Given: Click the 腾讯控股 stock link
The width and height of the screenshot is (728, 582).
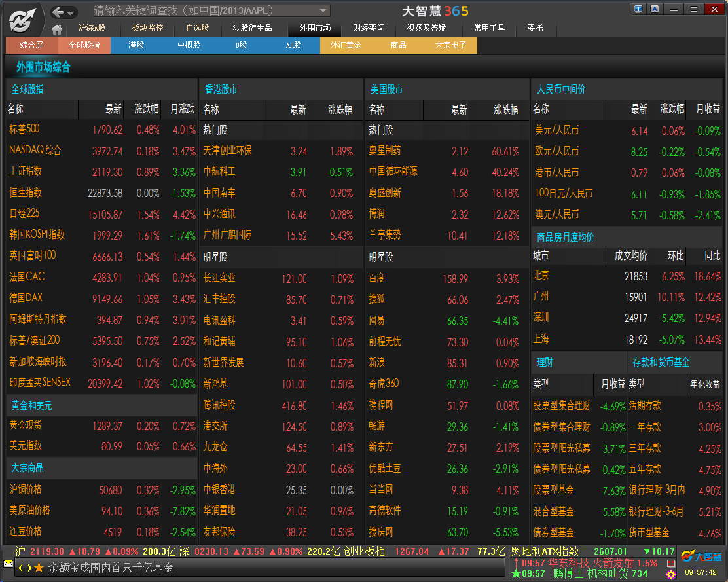Looking at the screenshot, I should (219, 405).
